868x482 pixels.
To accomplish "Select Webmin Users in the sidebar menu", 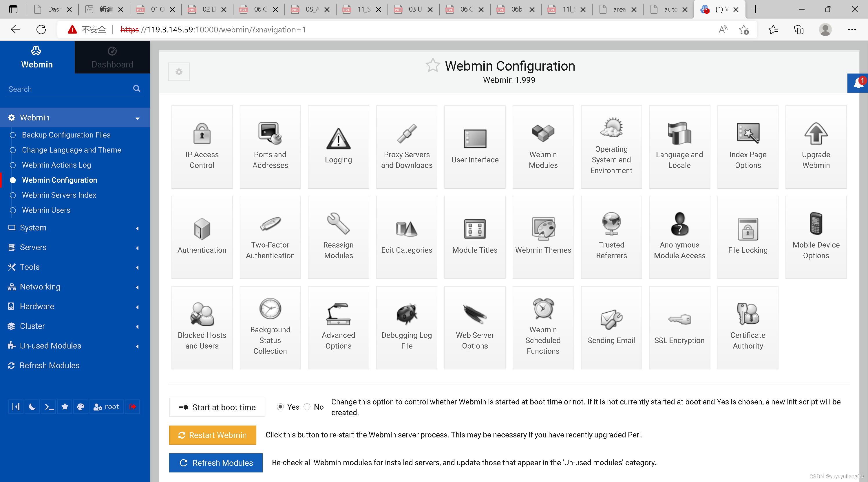I will pos(46,210).
